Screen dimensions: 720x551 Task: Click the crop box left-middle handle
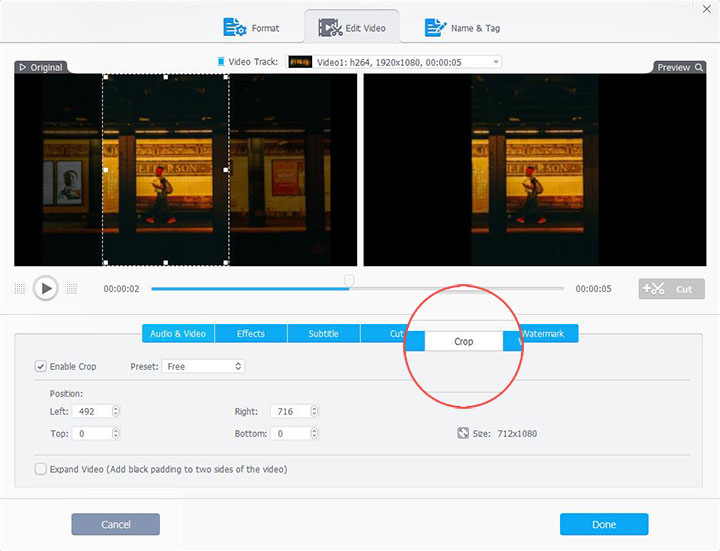pyautogui.click(x=106, y=170)
